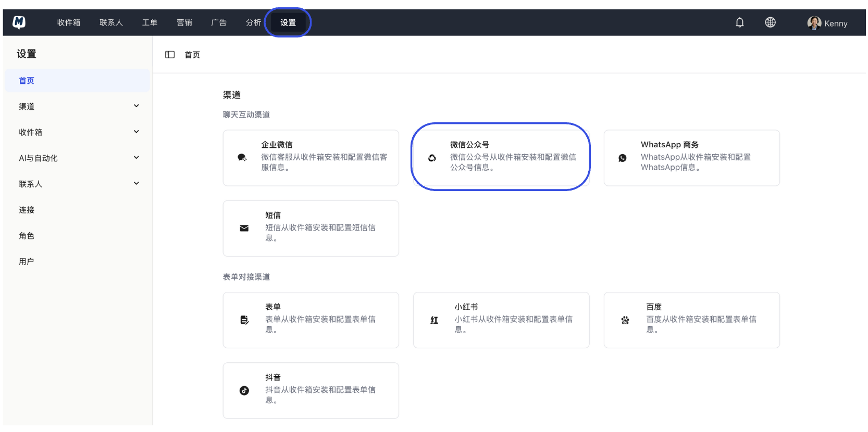
Task: Open 分析 in the top navigation
Action: tap(253, 22)
